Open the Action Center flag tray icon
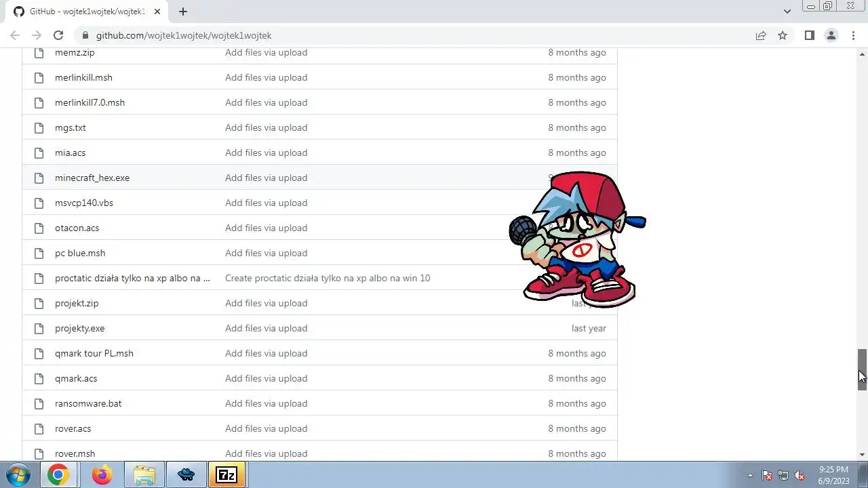The image size is (868, 488). point(767,475)
